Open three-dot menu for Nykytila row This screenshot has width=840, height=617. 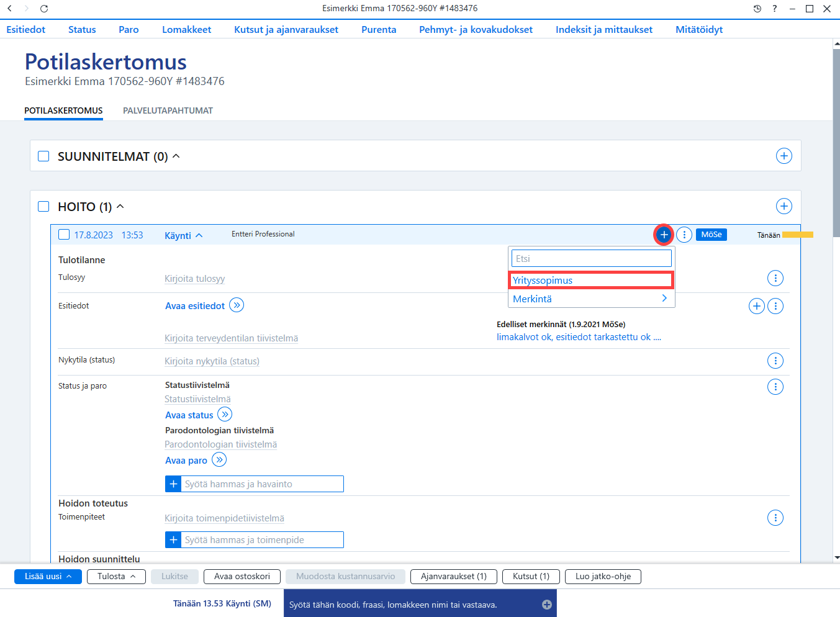(775, 361)
